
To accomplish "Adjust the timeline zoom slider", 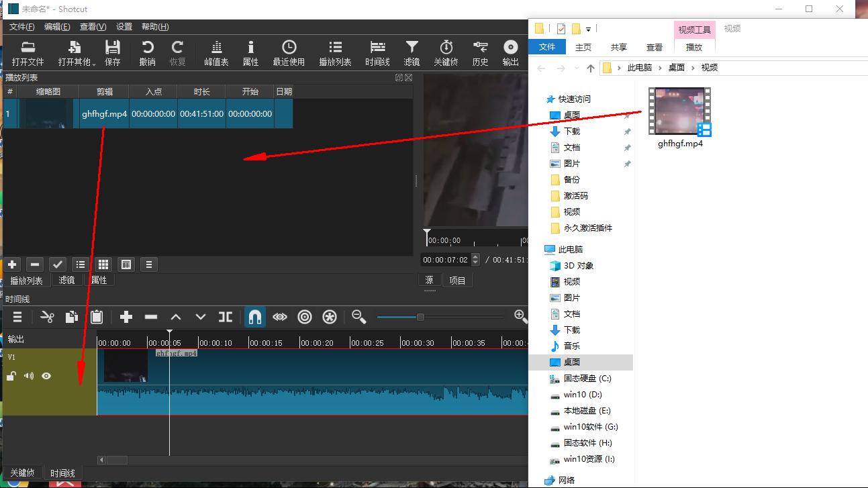I will click(x=422, y=316).
